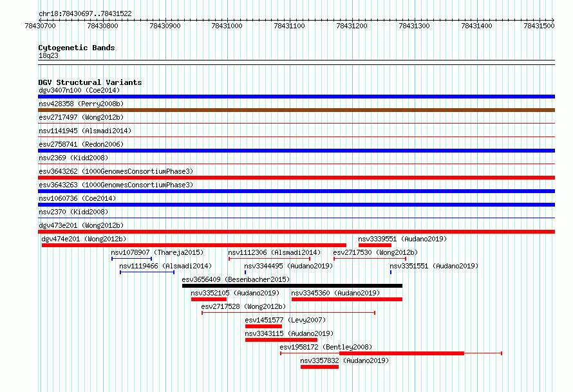Select nsv1141945 (Alsmadi2014) label
This screenshot has height=392, width=573.
click(85, 131)
